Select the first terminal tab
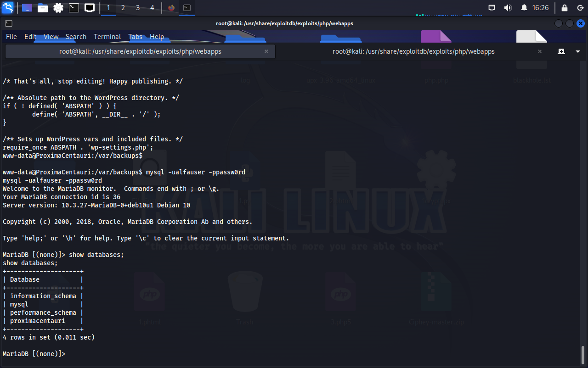 140,51
